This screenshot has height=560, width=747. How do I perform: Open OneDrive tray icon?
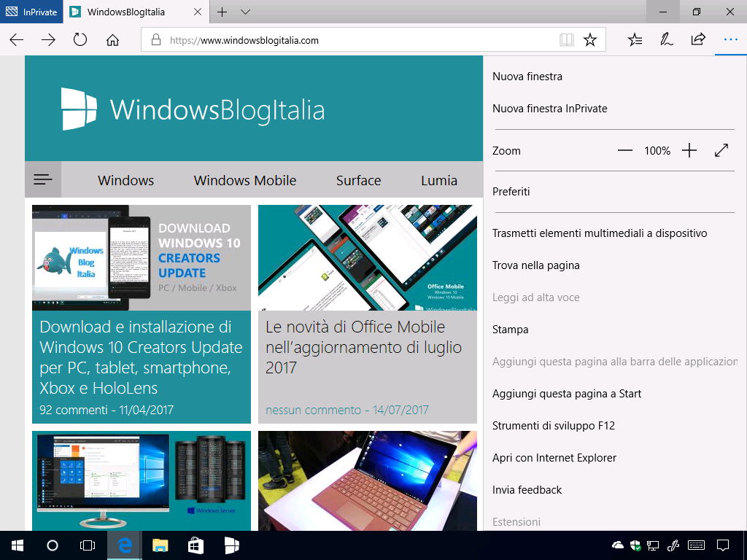(618, 545)
